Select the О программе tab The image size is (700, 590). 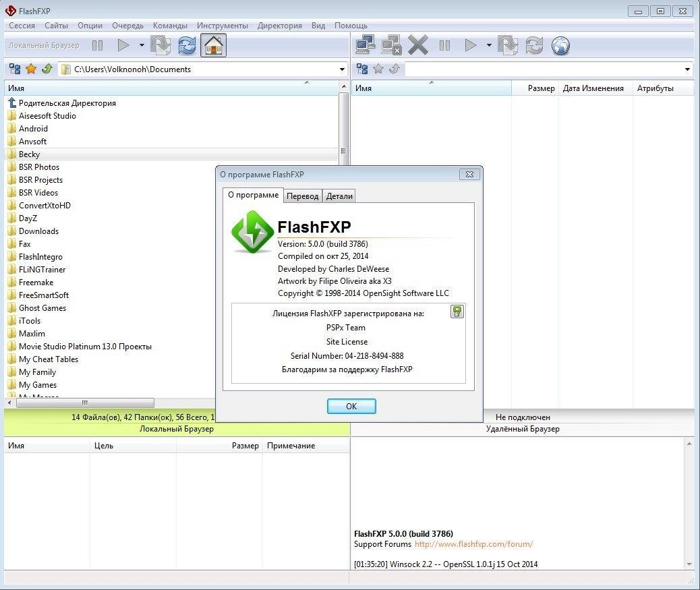[x=253, y=195]
